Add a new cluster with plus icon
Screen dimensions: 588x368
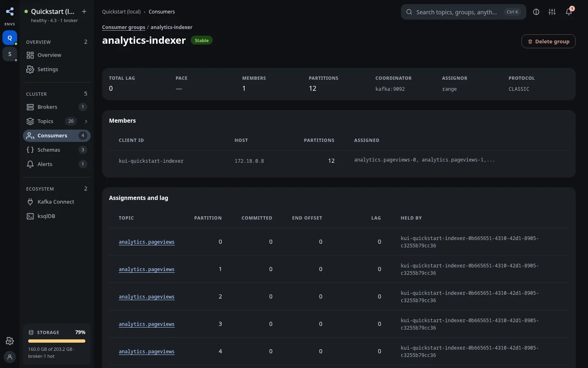84,11
